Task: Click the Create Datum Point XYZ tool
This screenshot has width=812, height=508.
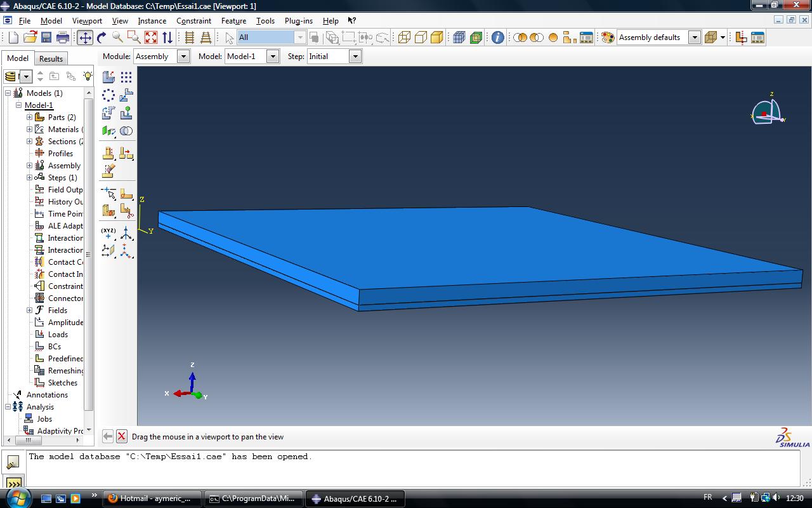Action: (x=108, y=233)
